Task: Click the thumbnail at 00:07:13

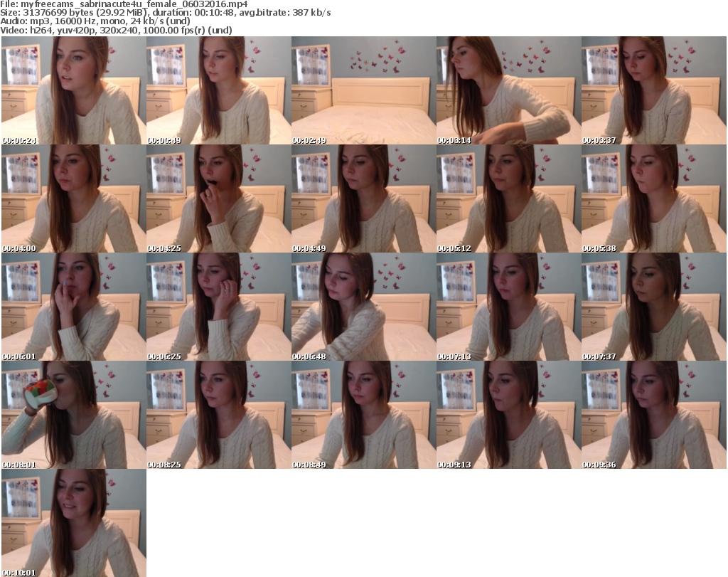Action: click(508, 307)
